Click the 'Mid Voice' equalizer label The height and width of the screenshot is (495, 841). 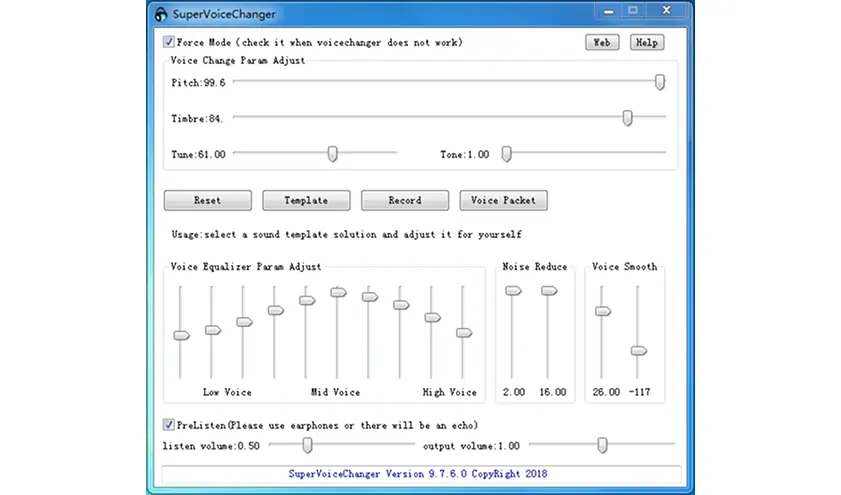[x=336, y=392]
